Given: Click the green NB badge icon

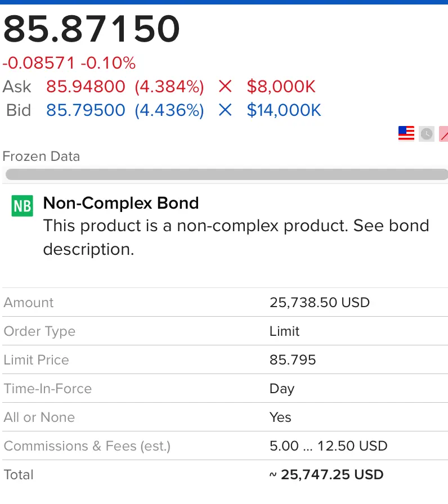Looking at the screenshot, I should coord(23,206).
